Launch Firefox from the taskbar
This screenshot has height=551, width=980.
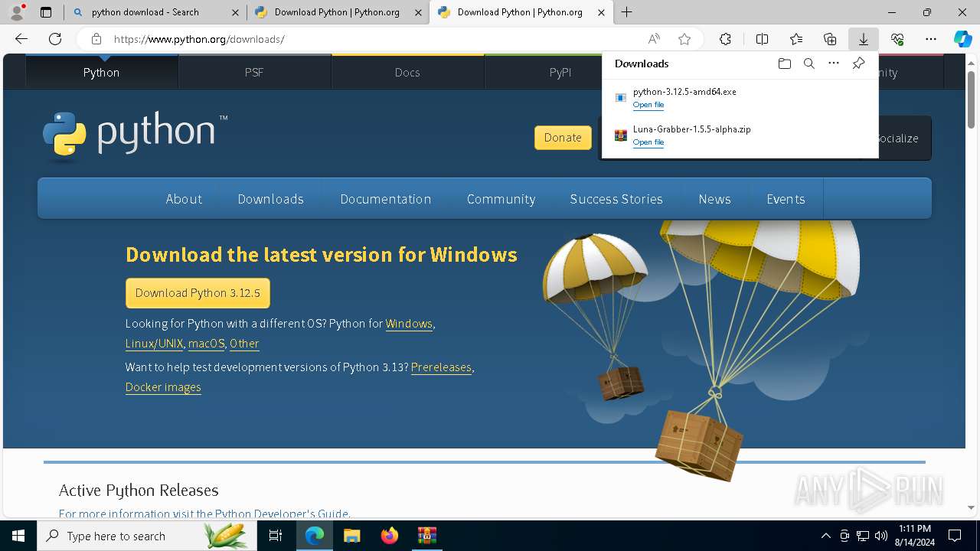click(x=389, y=536)
